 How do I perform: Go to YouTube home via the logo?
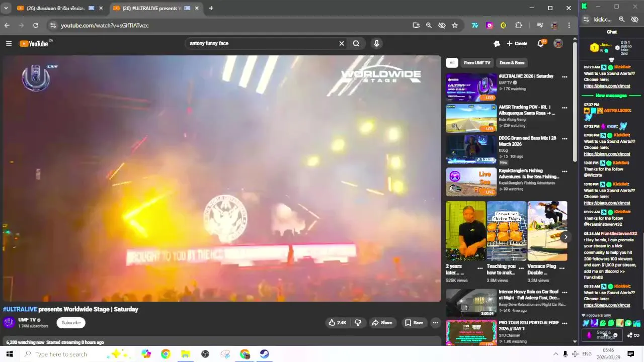34,44
